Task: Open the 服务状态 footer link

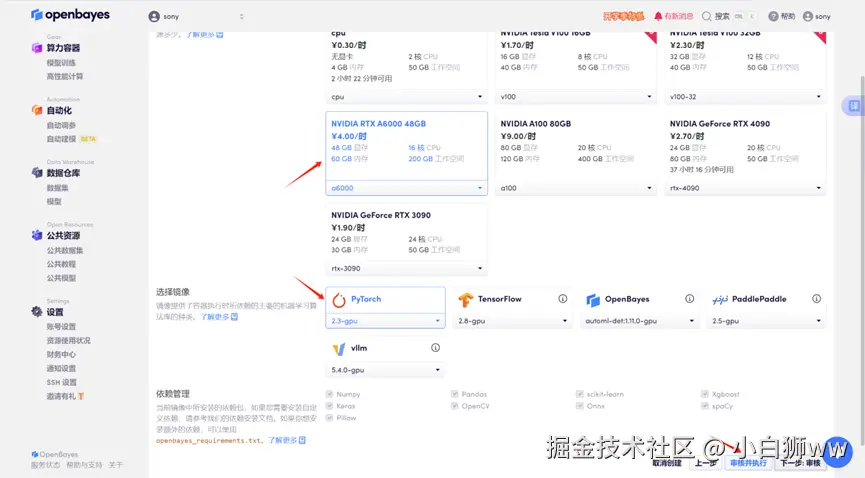Action: point(45,465)
